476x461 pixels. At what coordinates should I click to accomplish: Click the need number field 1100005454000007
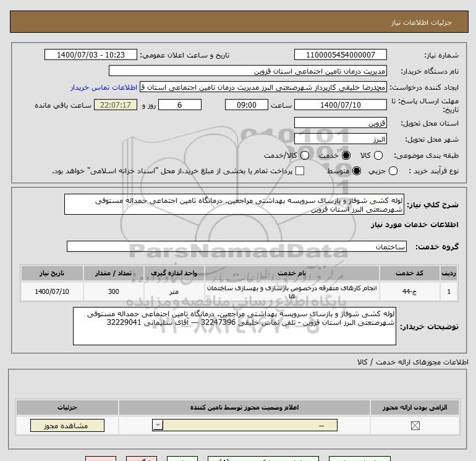click(x=340, y=54)
